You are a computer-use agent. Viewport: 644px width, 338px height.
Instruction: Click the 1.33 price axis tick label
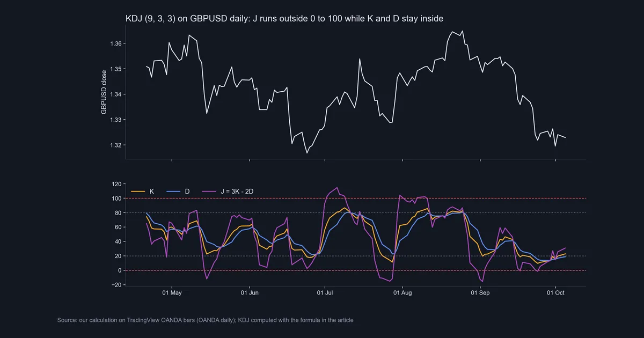[116, 120]
